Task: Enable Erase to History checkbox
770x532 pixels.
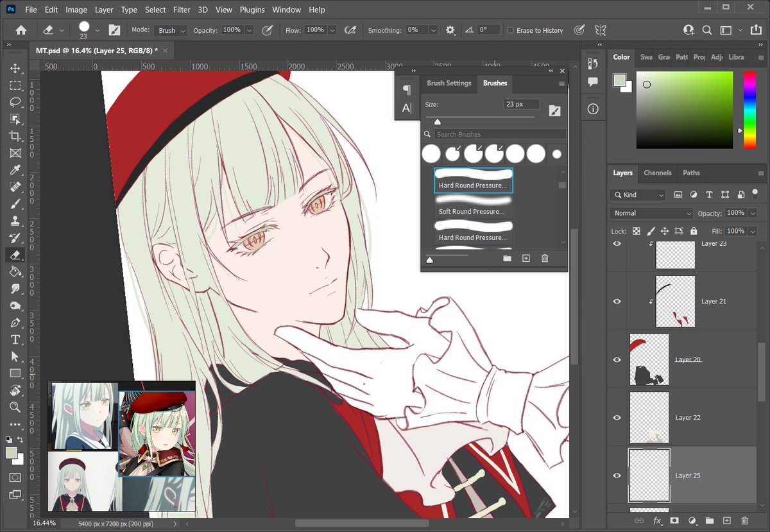Action: pos(511,30)
